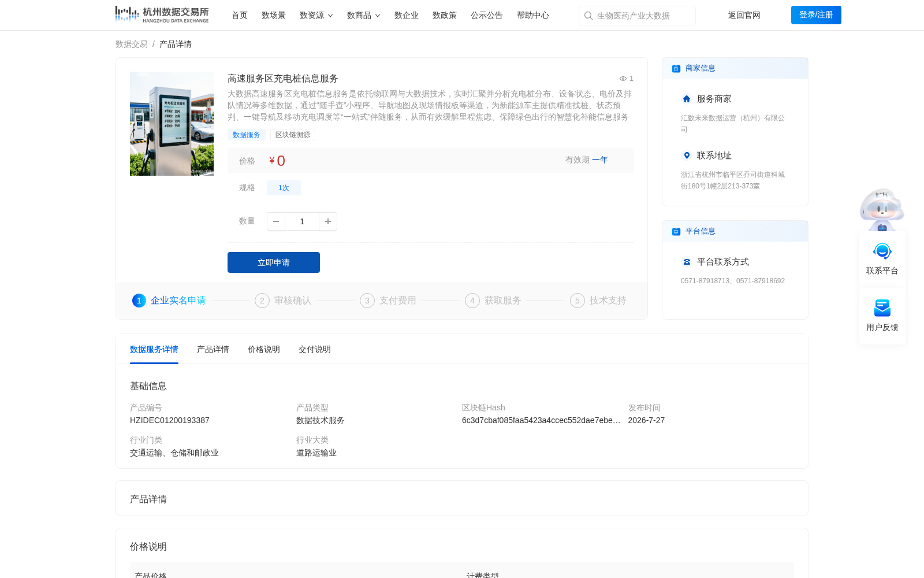
Task: Click the 平台信息 header icon
Action: [x=676, y=232]
